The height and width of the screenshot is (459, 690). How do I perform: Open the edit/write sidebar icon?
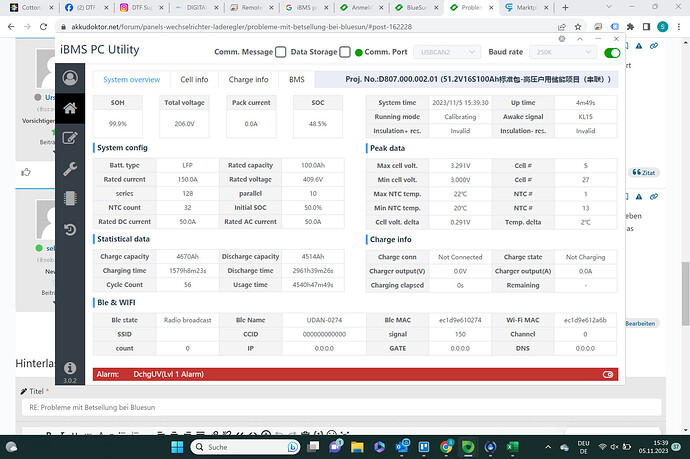70,138
